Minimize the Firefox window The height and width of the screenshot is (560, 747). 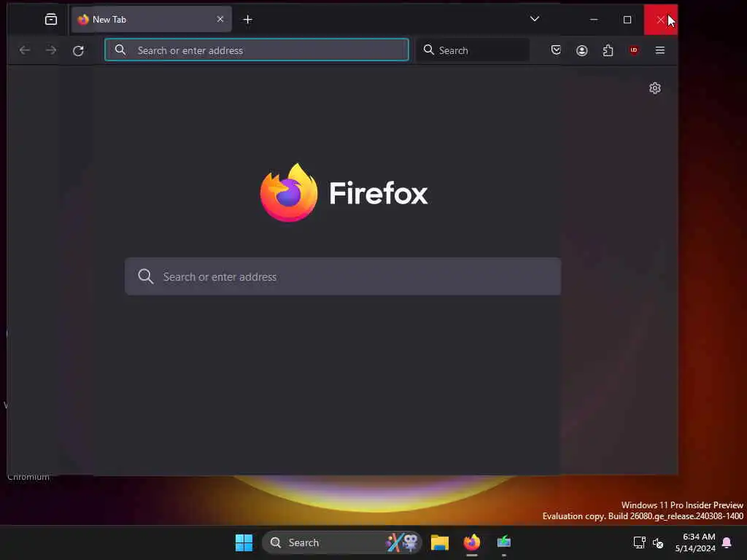pyautogui.click(x=594, y=19)
